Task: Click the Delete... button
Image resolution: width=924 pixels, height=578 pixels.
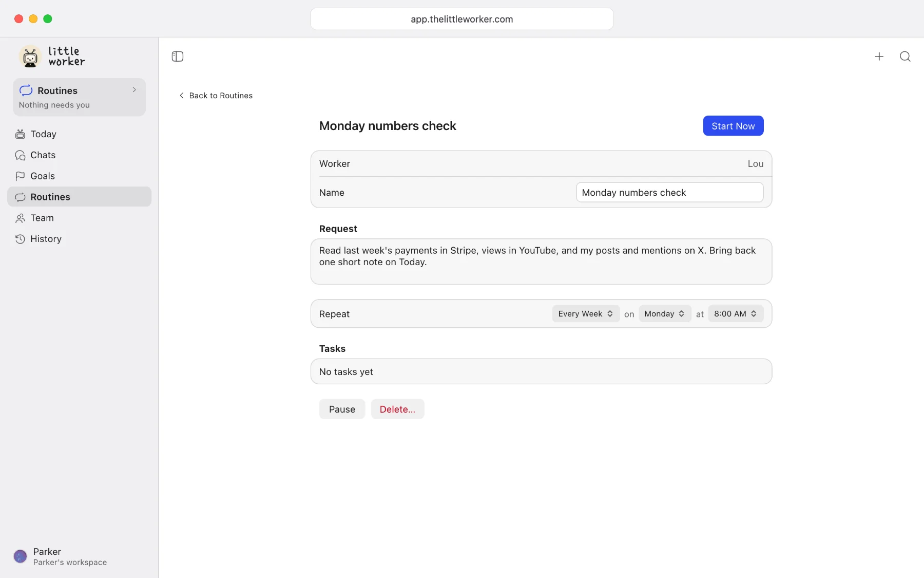Action: coord(397,409)
